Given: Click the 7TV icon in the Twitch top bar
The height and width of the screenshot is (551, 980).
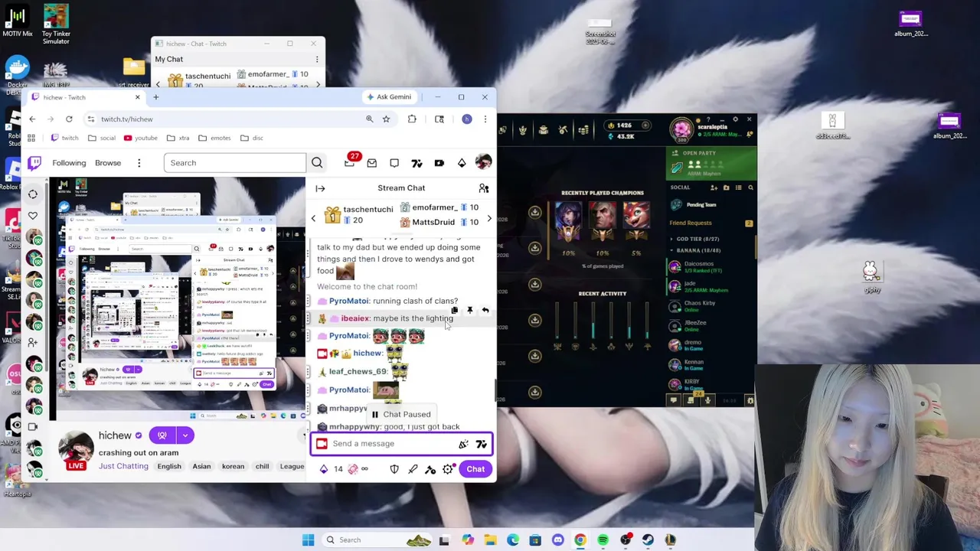Looking at the screenshot, I should (416, 162).
